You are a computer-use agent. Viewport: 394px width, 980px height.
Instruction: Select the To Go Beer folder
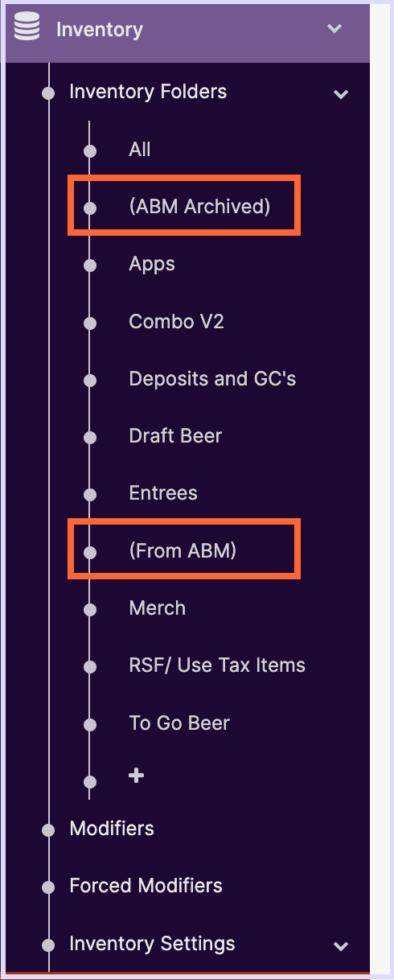tap(179, 723)
